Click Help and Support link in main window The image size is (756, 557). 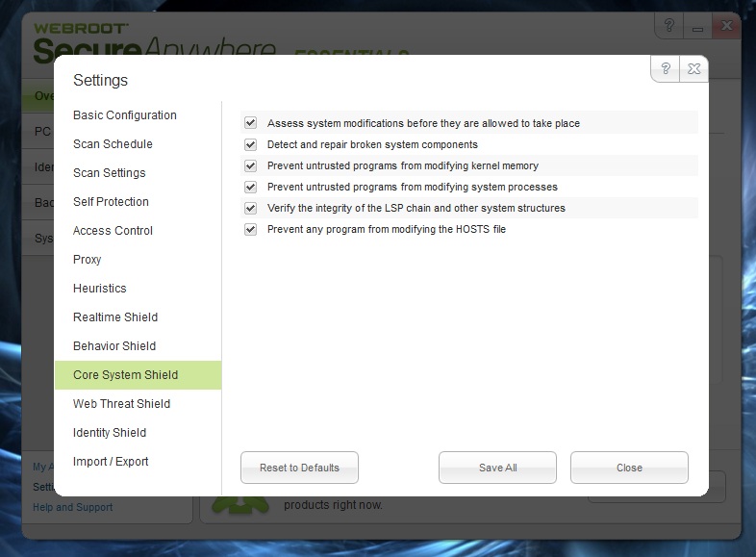[x=73, y=507]
